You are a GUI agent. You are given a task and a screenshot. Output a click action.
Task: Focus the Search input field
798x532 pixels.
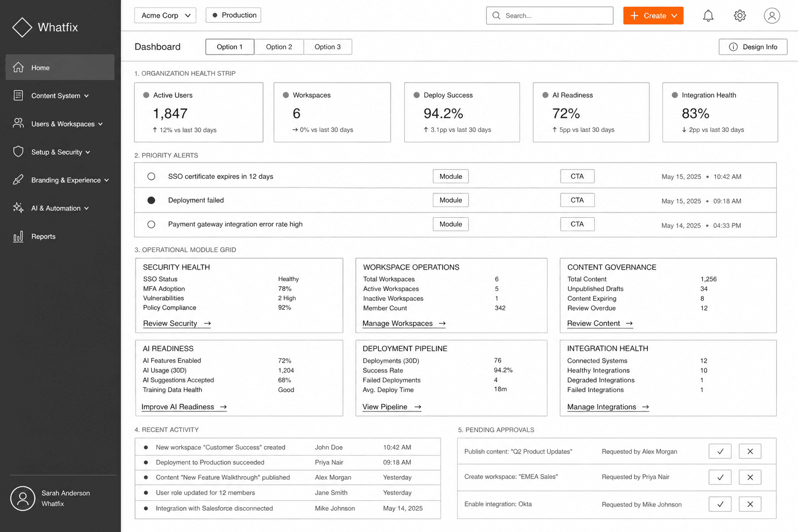(x=550, y=16)
